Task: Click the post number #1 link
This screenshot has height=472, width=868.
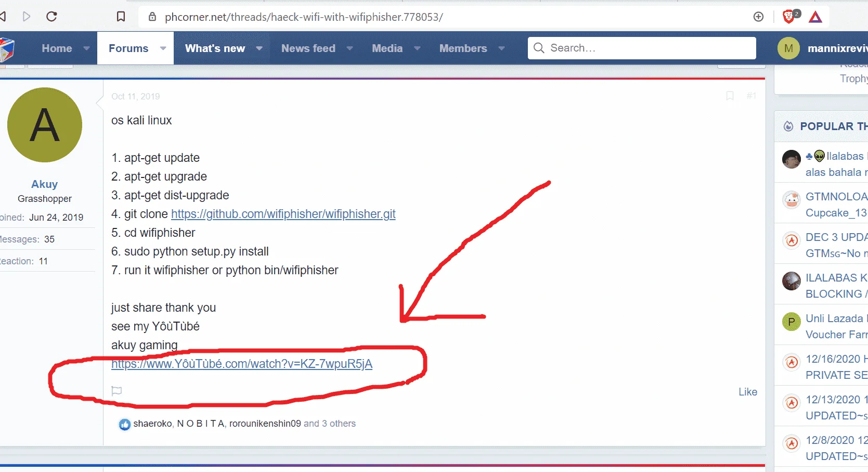Action: pyautogui.click(x=752, y=96)
